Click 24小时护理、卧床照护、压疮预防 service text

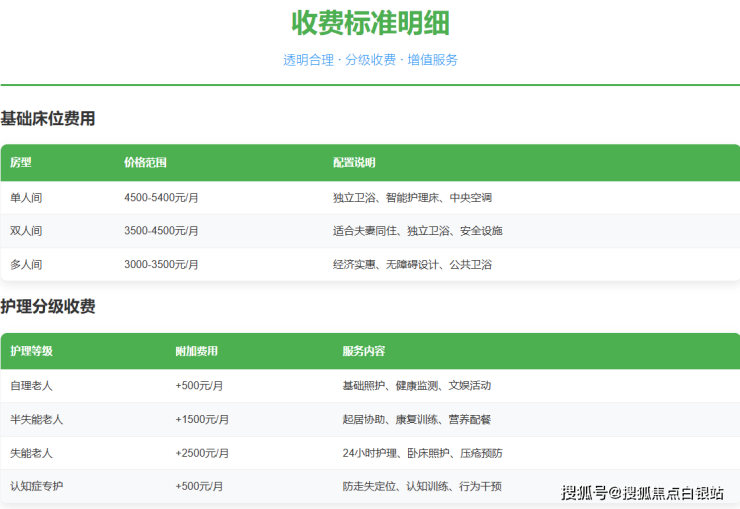[422, 453]
